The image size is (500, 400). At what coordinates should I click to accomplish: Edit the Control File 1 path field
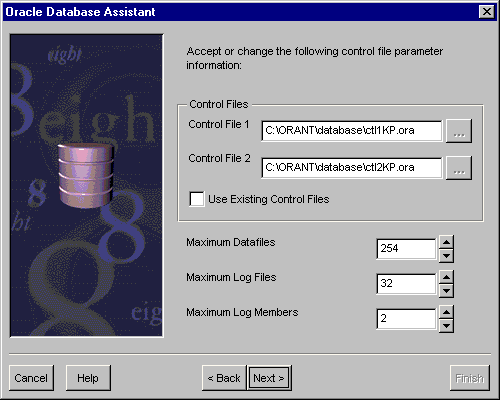[352, 131]
